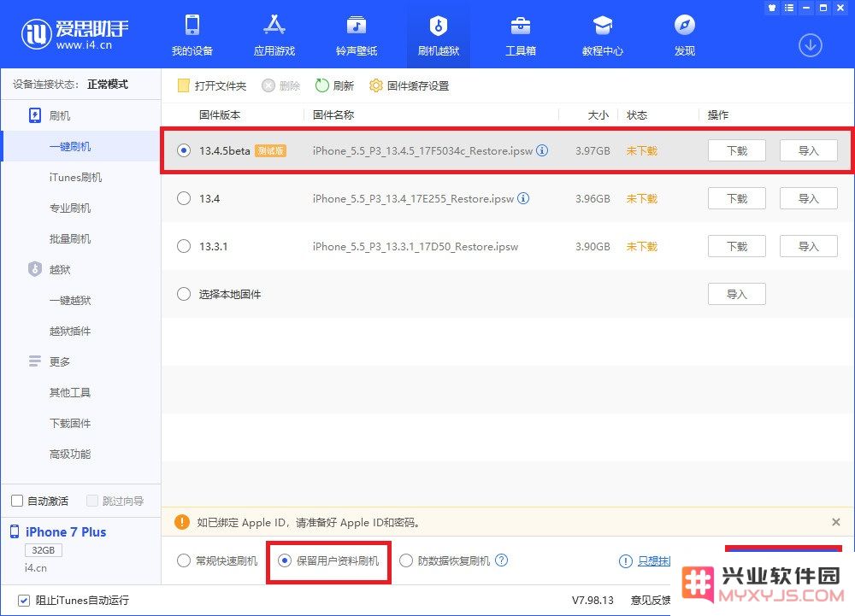This screenshot has width=855, height=616.
Task: Choose 常规快速刷机 flash mode
Action: (184, 560)
